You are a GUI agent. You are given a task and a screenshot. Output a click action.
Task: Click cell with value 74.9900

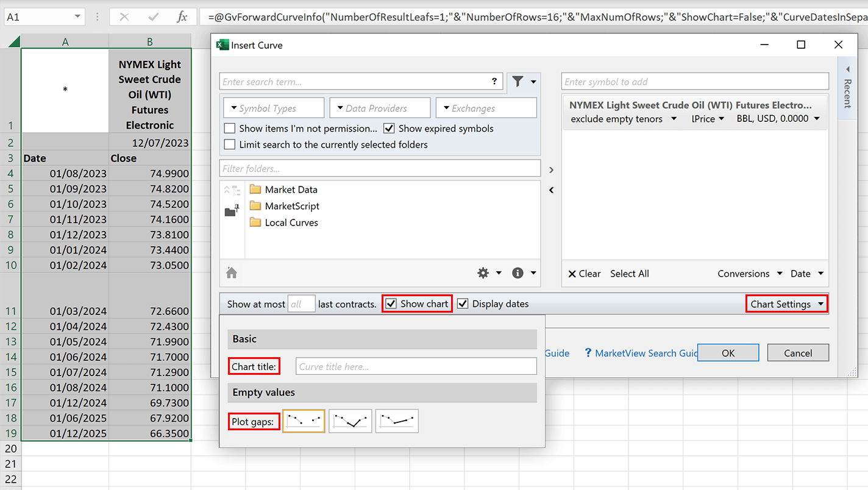click(x=150, y=173)
